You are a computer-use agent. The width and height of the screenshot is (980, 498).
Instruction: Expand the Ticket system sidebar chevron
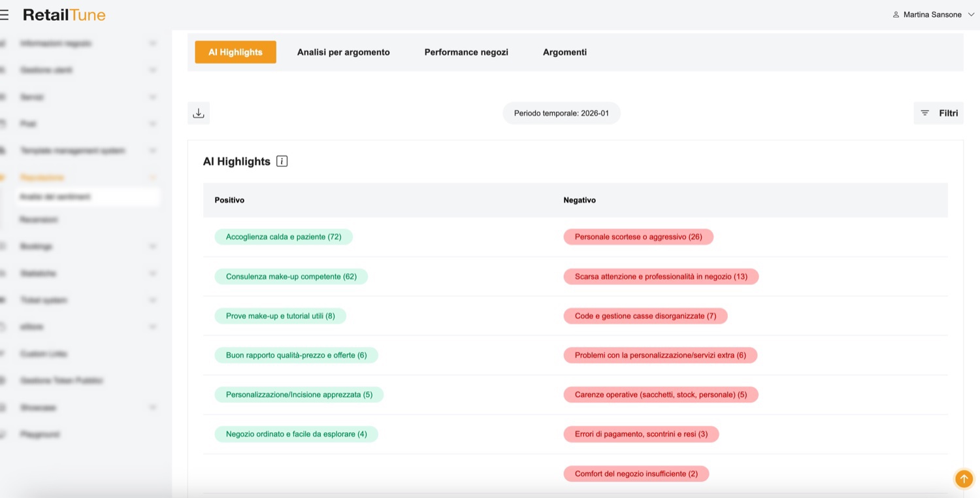click(x=152, y=300)
